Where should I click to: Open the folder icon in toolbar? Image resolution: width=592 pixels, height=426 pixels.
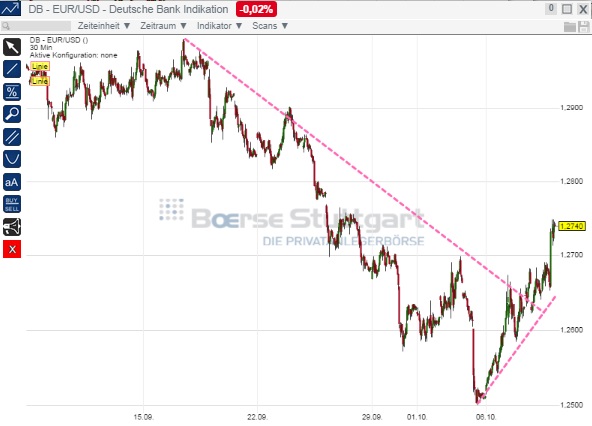pos(570,27)
